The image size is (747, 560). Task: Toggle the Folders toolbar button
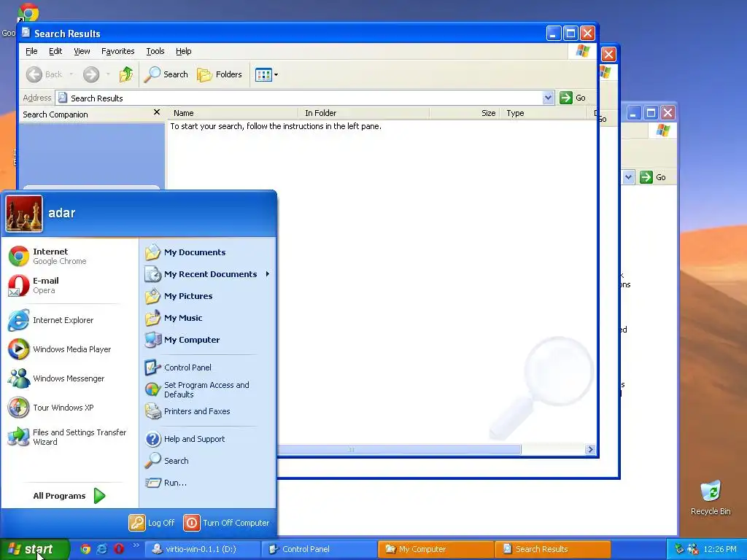[x=220, y=74]
